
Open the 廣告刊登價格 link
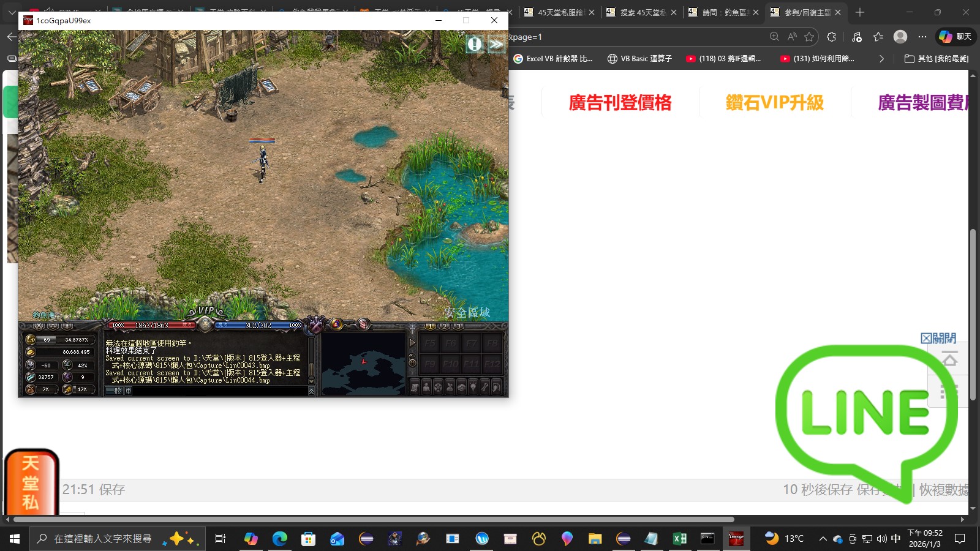[x=620, y=102]
